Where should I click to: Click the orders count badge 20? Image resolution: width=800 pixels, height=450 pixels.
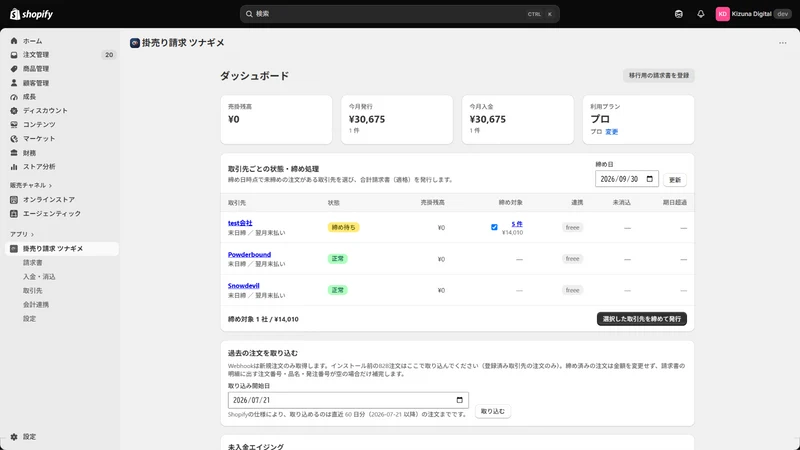click(x=109, y=55)
